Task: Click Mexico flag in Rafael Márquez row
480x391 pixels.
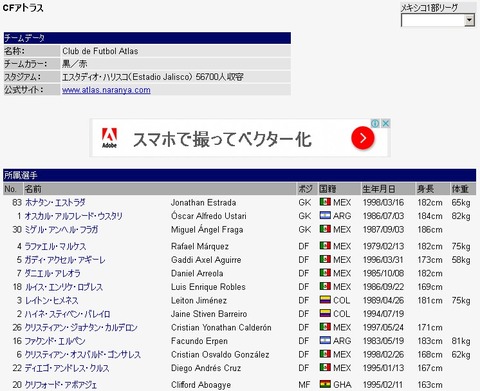Action: click(x=325, y=246)
